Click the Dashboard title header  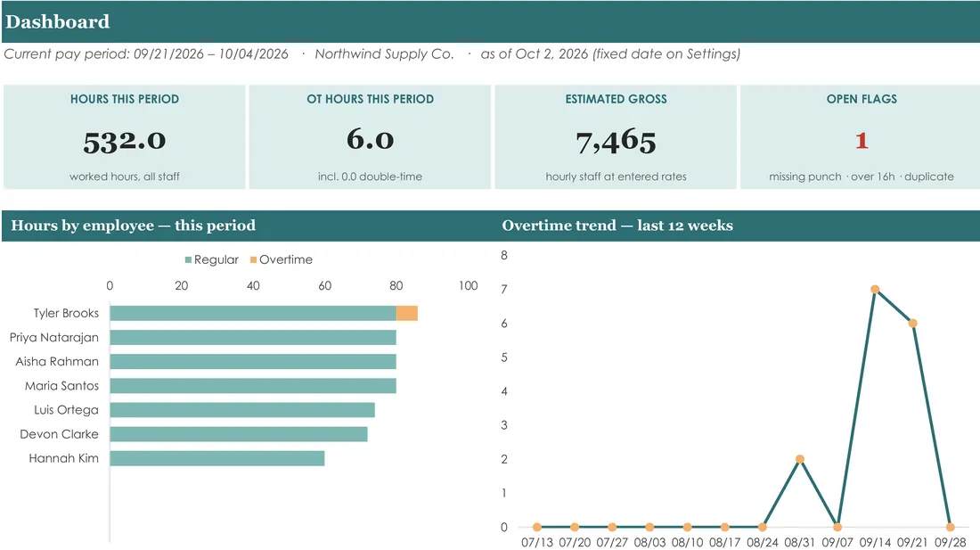coord(58,22)
